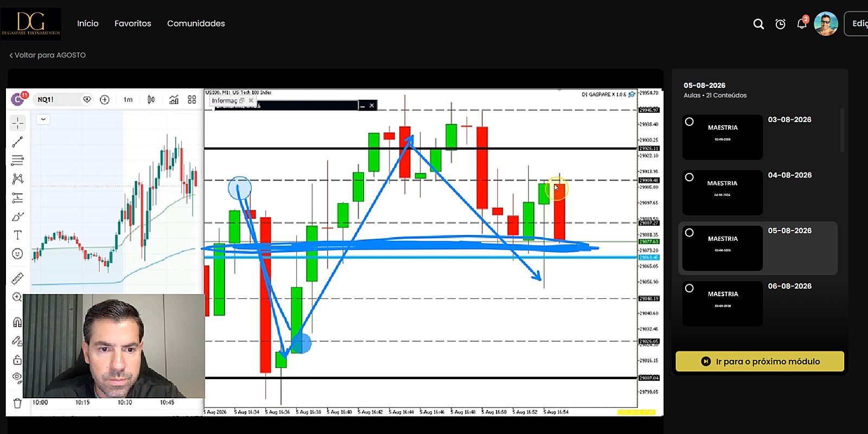Click Voltar para AGOSTO link
Image resolution: width=868 pixels, height=434 pixels.
tap(48, 55)
